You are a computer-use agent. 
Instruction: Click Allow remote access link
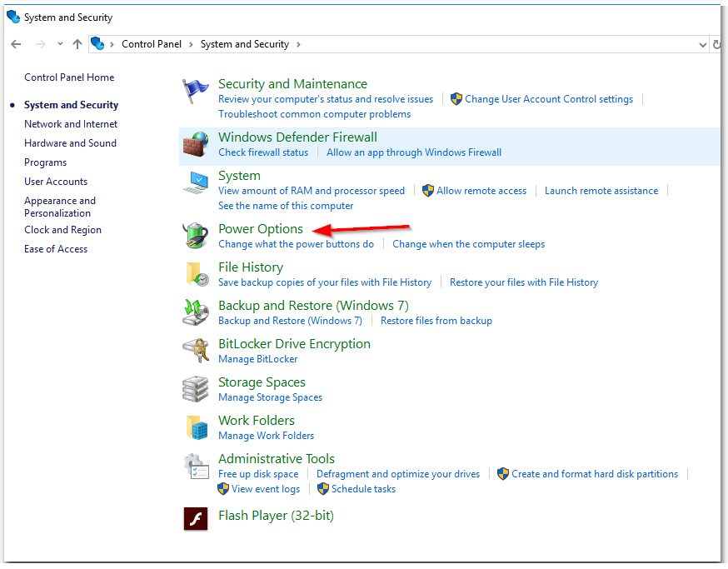pyautogui.click(x=481, y=191)
